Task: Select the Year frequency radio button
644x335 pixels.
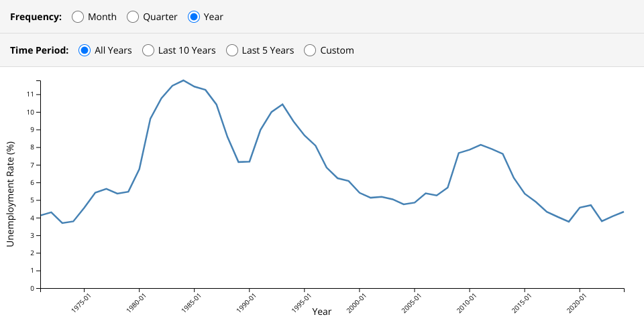Action: click(x=194, y=17)
